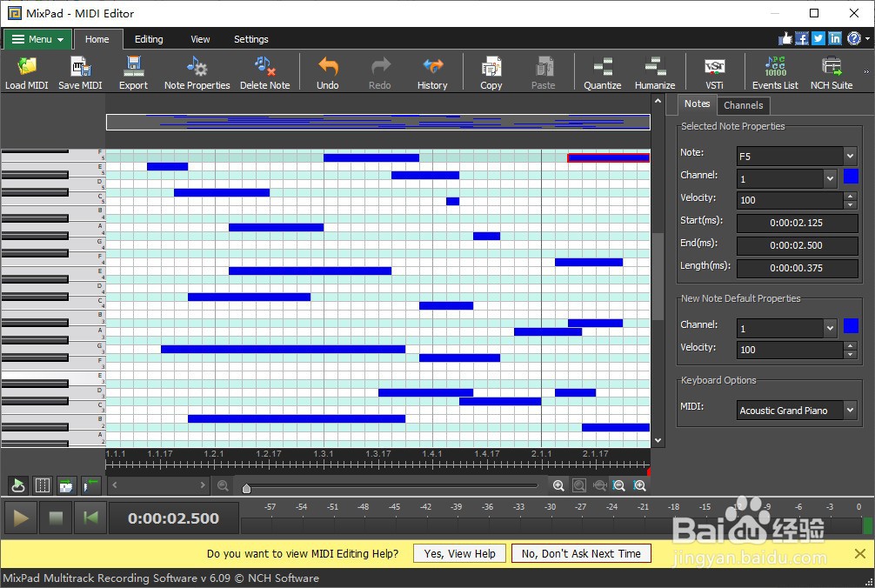The width and height of the screenshot is (875, 588).
Task: Toggle the grid lines button
Action: pos(43,485)
